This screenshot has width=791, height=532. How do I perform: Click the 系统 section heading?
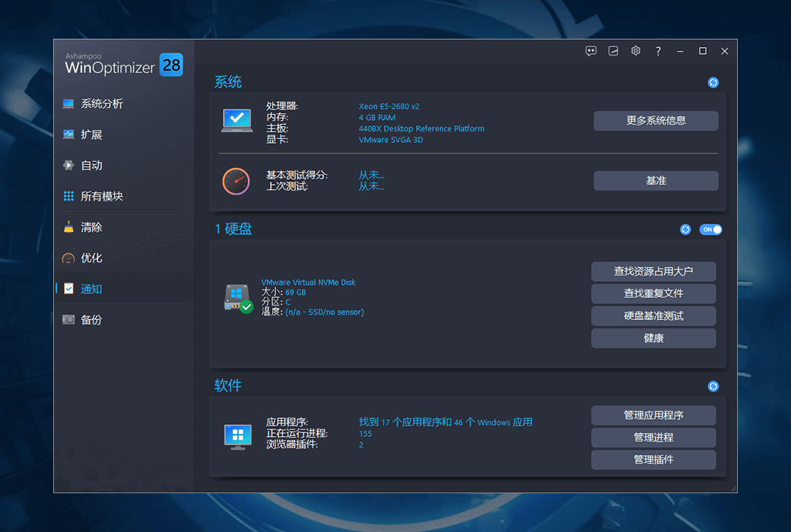(x=228, y=82)
